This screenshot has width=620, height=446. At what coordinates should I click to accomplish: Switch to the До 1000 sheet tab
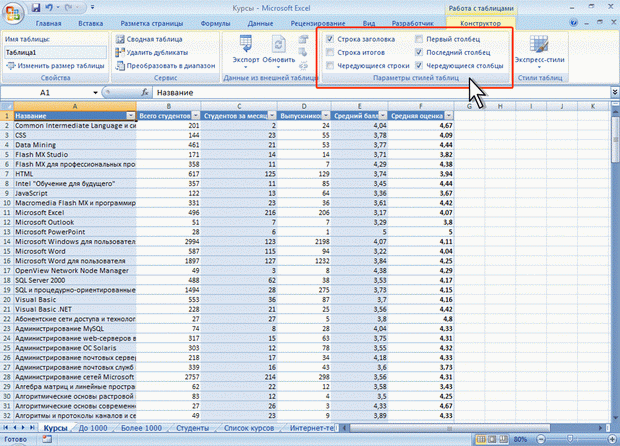[x=93, y=428]
